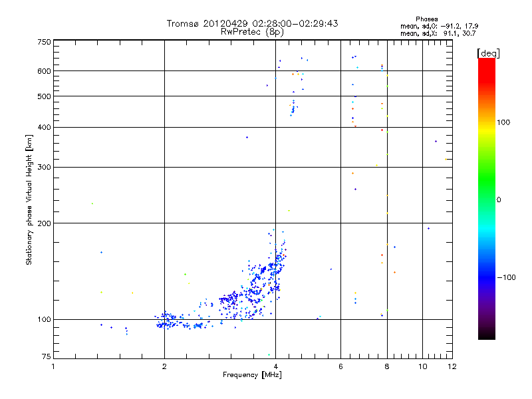Screen dimensions: 532x399
Task: Click the colorbar label '0'
Action: tap(499, 200)
